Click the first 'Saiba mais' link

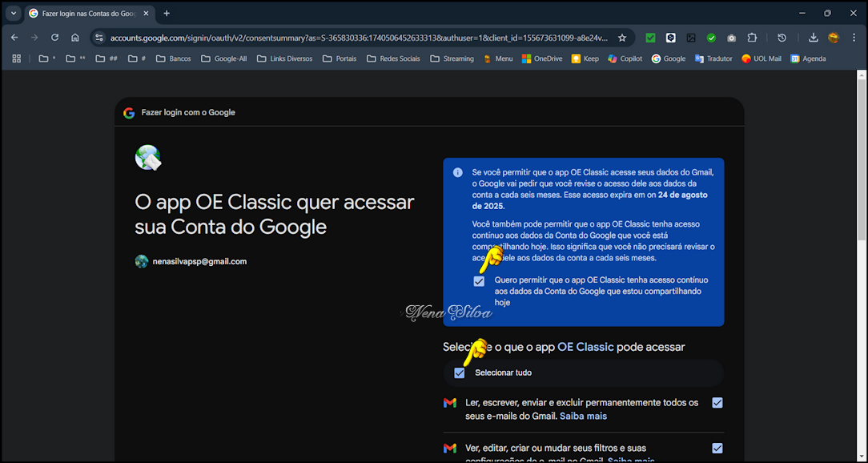pyautogui.click(x=583, y=417)
